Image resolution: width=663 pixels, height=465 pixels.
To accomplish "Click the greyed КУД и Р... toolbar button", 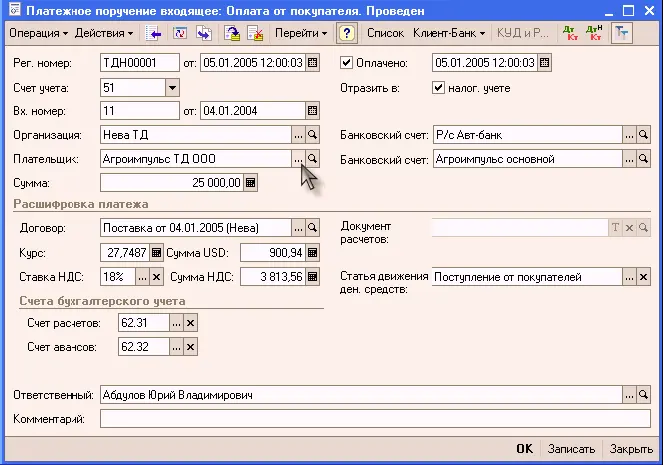I will click(x=523, y=33).
